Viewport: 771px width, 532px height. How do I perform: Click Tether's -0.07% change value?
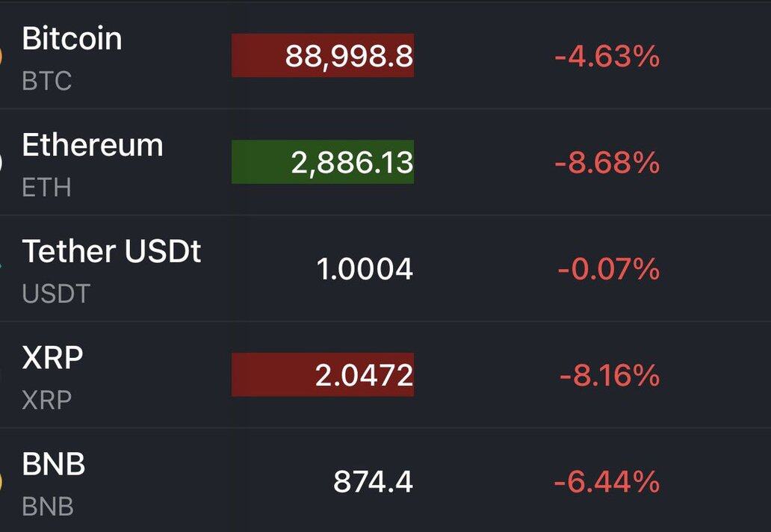coord(608,269)
